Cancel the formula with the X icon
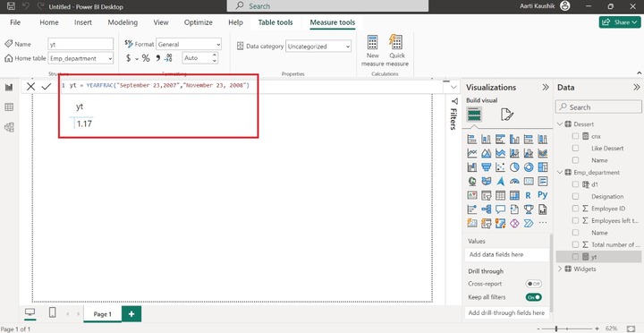644x333 pixels. click(30, 86)
